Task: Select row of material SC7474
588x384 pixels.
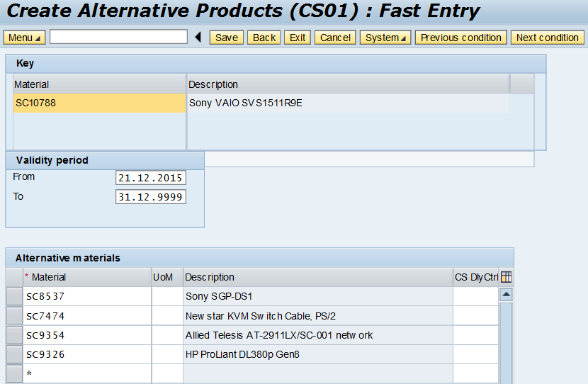Action: pos(14,315)
